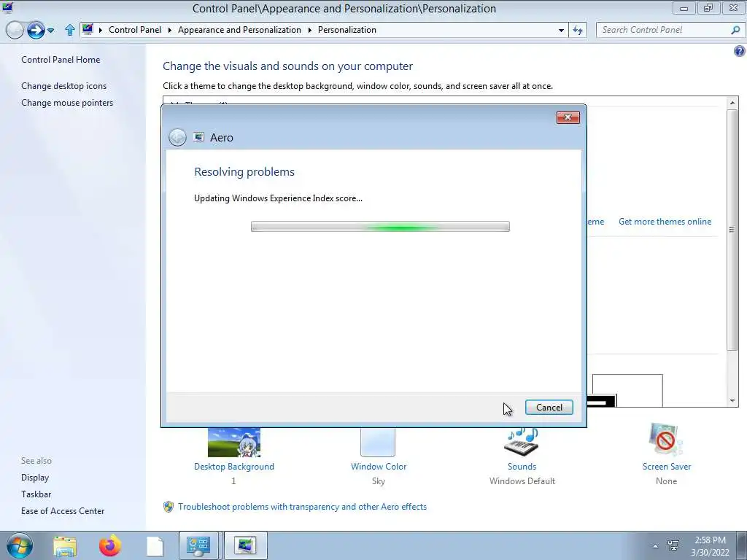Click Window Color label
The height and width of the screenshot is (560, 747).
(379, 467)
